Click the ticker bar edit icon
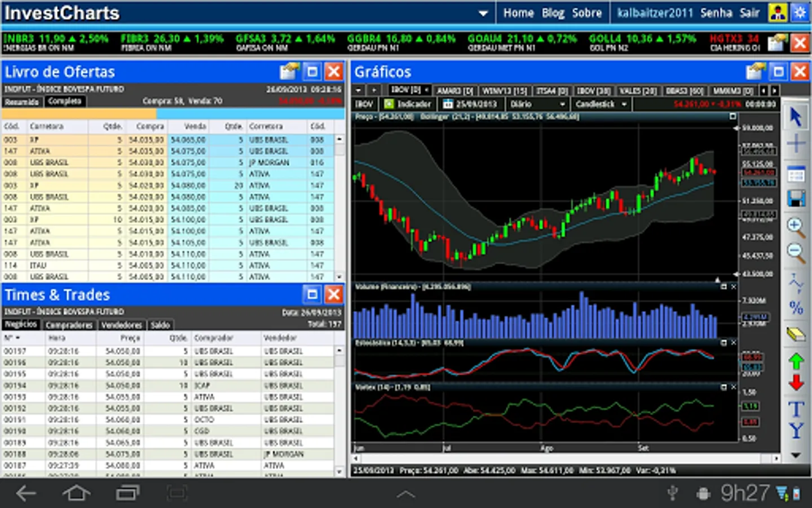The image size is (812, 508). point(777,42)
